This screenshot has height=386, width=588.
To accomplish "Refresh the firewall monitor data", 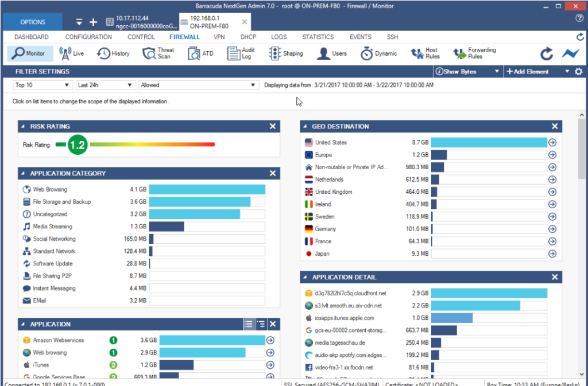I will click(546, 53).
